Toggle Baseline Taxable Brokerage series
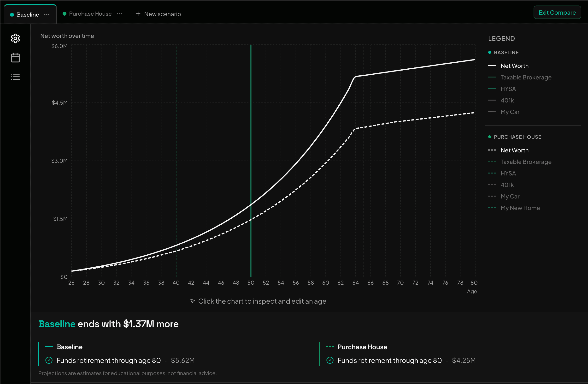588x384 pixels. click(520, 77)
